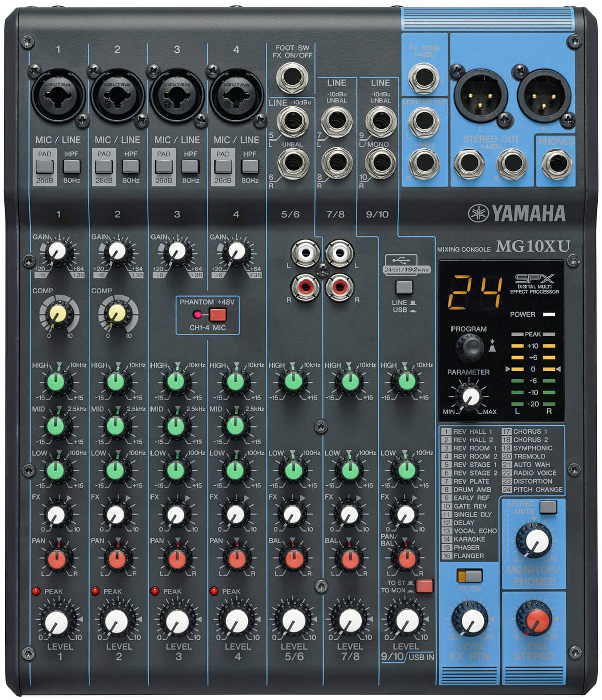Viewport: 602px width, 700px height.
Task: Toggle channel 2 HPF 80Hz switch
Action: point(131,166)
